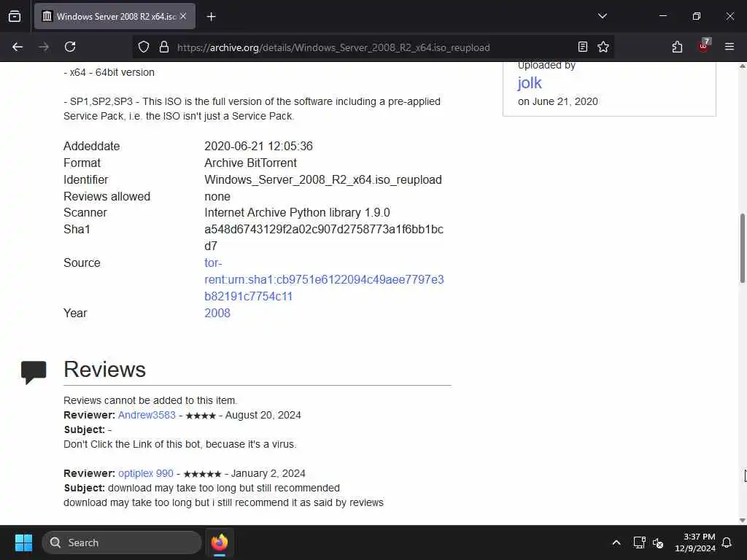Open reviewer Andrew3583 profile
The height and width of the screenshot is (560, 747).
(147, 415)
